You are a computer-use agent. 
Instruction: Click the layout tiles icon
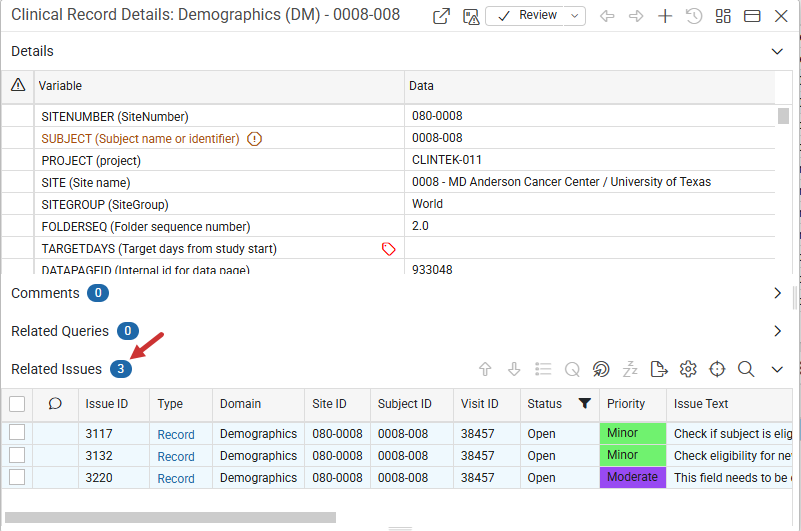[723, 16]
